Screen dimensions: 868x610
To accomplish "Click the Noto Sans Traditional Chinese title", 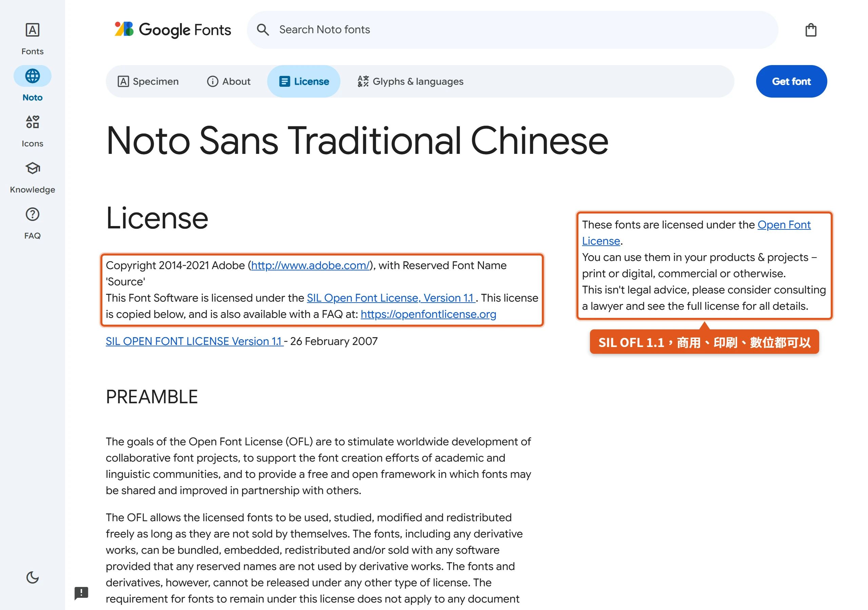I will pos(357,141).
